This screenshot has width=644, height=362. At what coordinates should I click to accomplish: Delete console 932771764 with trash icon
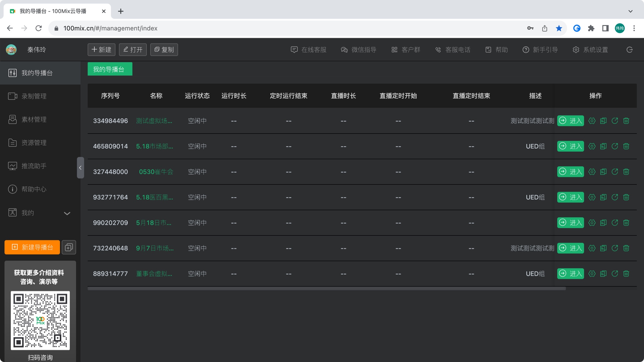coord(626,197)
